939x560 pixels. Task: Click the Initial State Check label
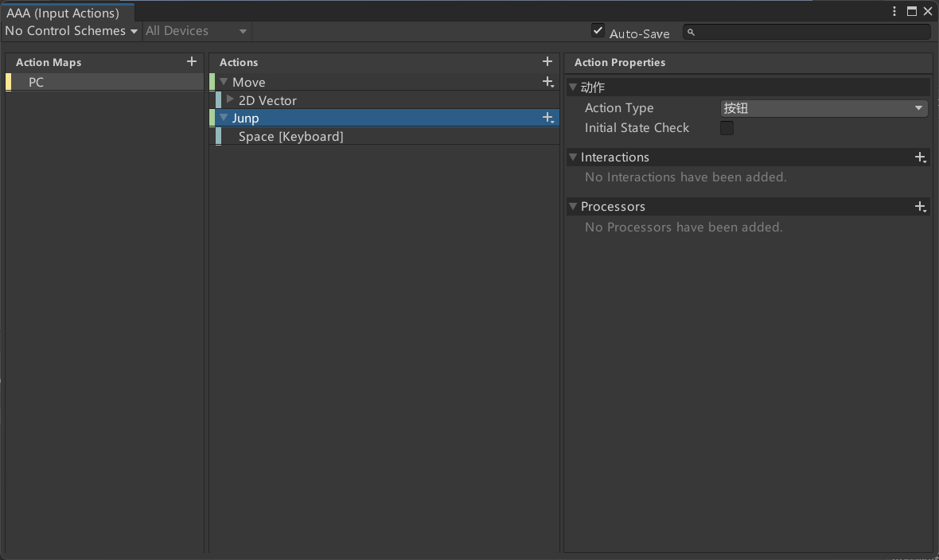[637, 127]
